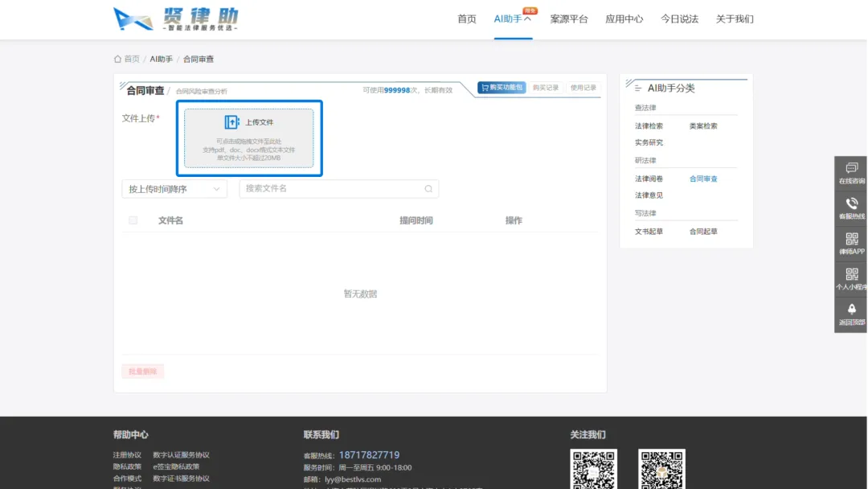Show the 律师APP QR code icon

[851, 239]
